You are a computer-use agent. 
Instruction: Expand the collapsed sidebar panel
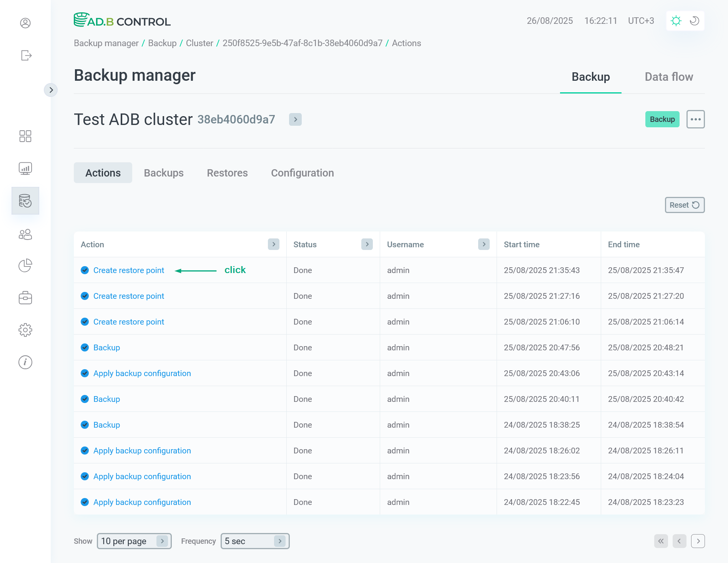pos(51,90)
